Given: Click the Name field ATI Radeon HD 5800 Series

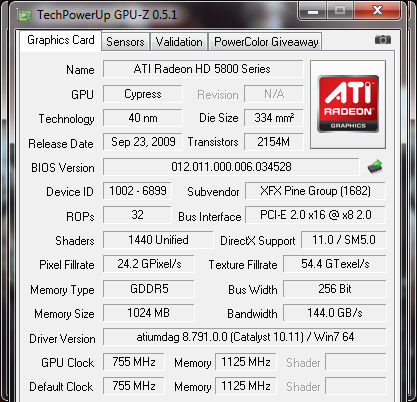Looking at the screenshot, I should pyautogui.click(x=203, y=69).
